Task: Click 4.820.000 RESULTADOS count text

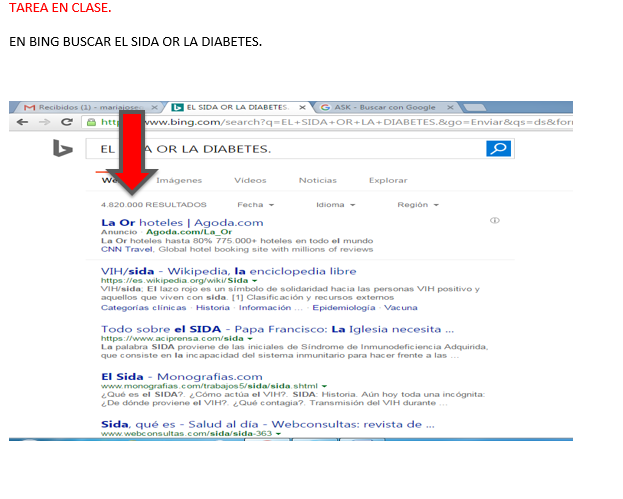Action: [x=154, y=205]
